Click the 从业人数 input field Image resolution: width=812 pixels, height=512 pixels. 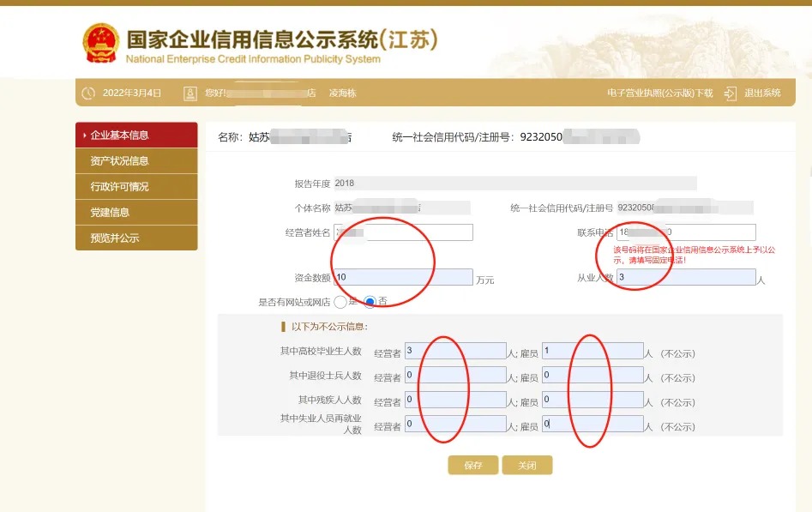point(686,277)
